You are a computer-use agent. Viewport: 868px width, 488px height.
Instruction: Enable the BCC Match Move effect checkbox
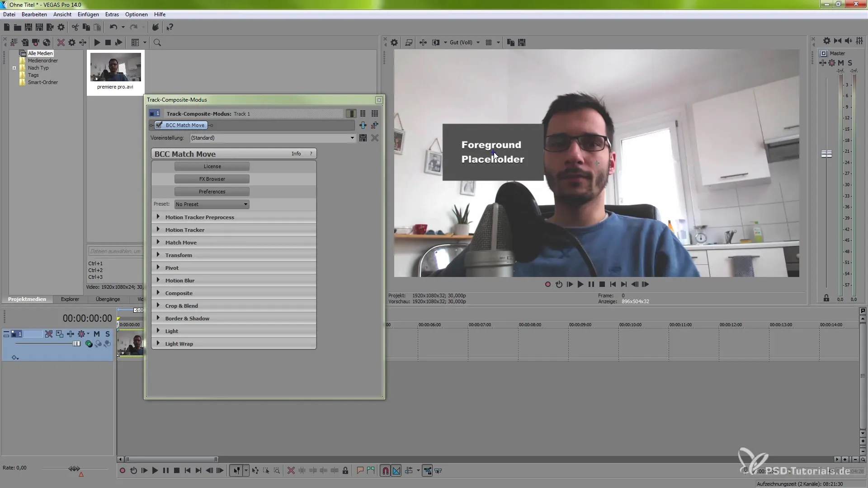159,125
